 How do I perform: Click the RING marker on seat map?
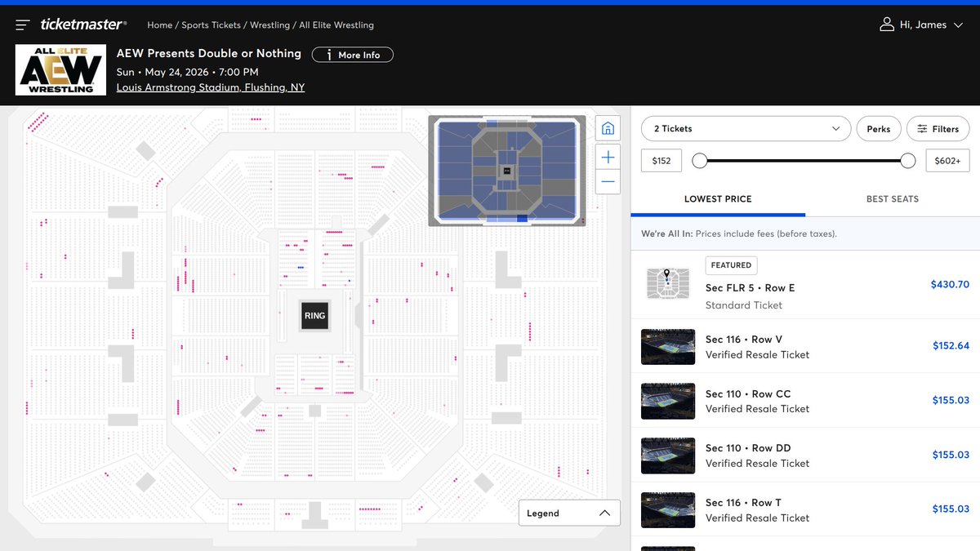[x=314, y=315]
